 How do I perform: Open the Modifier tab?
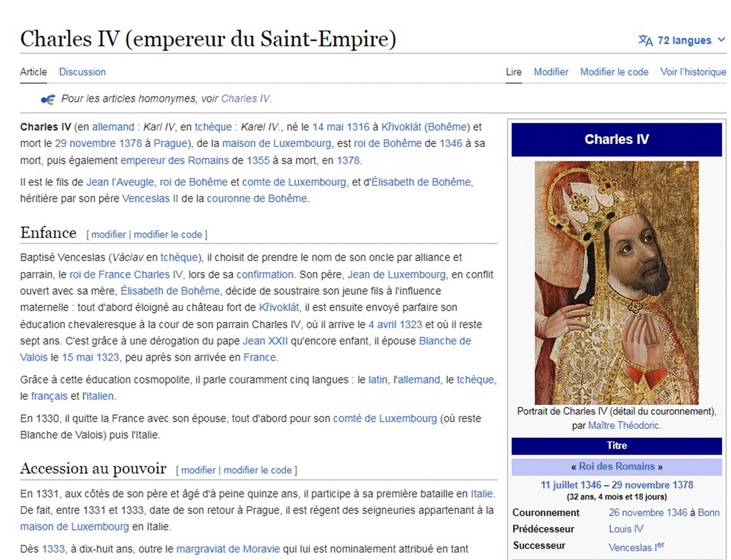(x=551, y=72)
